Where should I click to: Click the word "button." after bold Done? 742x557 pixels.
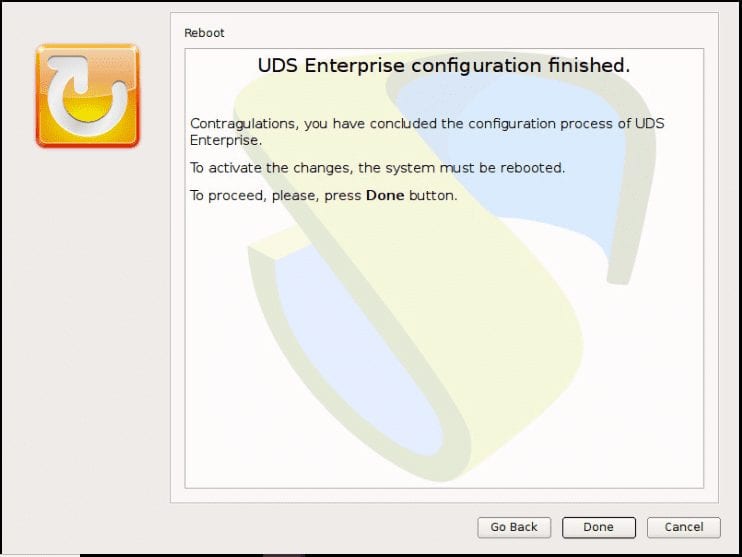433,196
